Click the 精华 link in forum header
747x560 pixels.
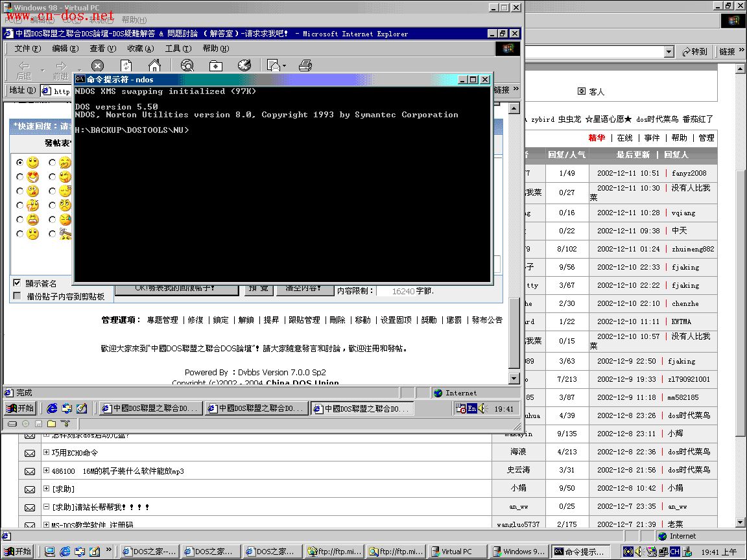click(597, 137)
